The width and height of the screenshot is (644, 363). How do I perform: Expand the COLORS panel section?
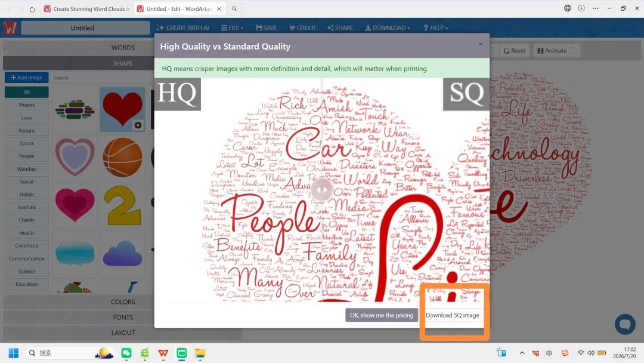tap(123, 302)
